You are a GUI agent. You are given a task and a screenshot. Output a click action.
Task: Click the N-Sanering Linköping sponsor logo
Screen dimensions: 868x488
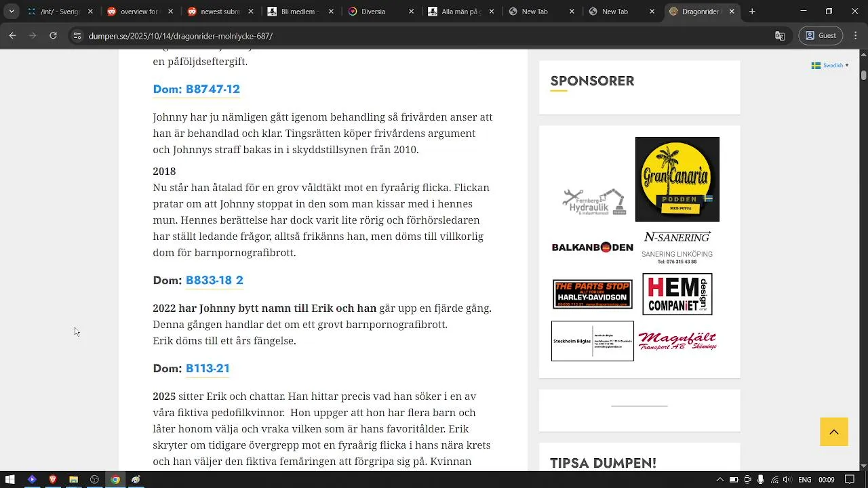[x=677, y=247]
